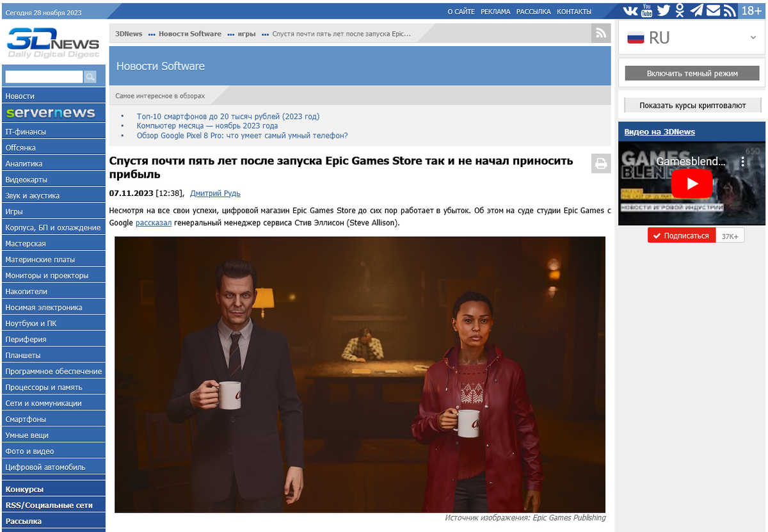Select Корпуса, БП и охлаждение
The image size is (768, 532).
[x=53, y=227]
